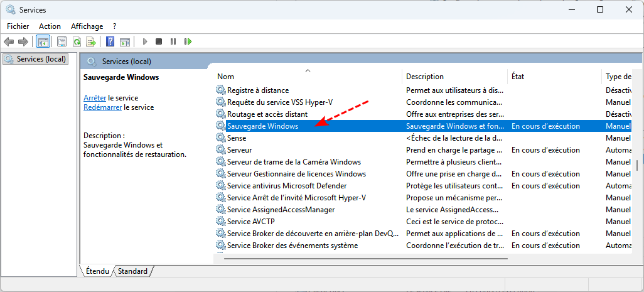
Task: Click gear icon of Routage et accès distant
Action: (221, 114)
